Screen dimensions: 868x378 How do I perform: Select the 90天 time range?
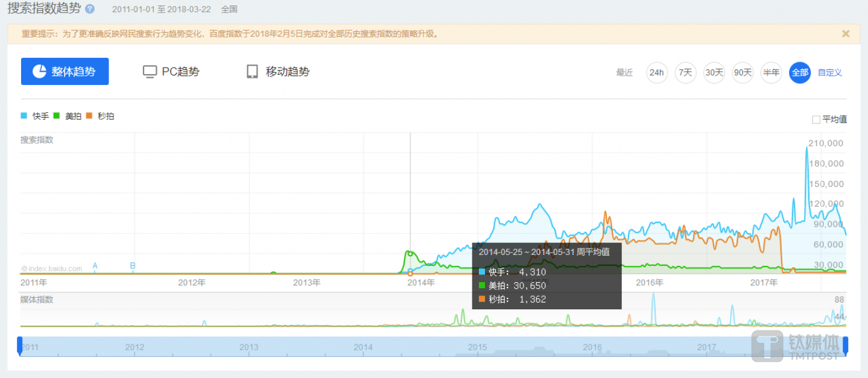[743, 72]
